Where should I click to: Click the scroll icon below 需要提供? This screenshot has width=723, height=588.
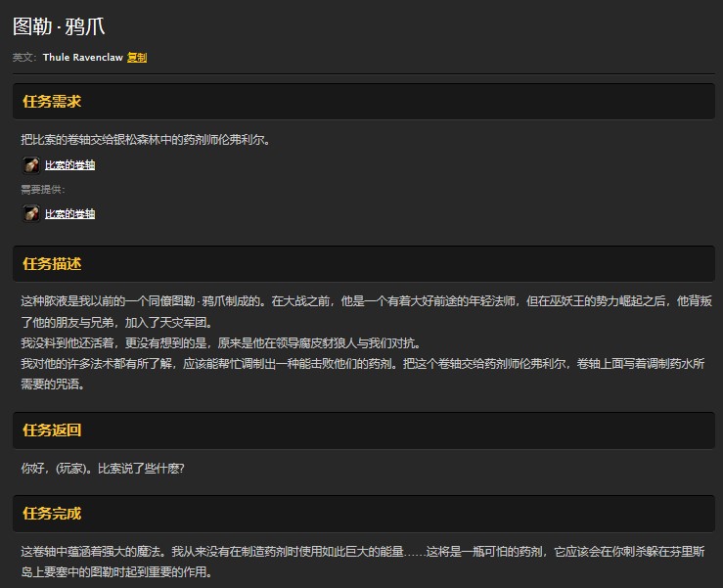pos(31,213)
